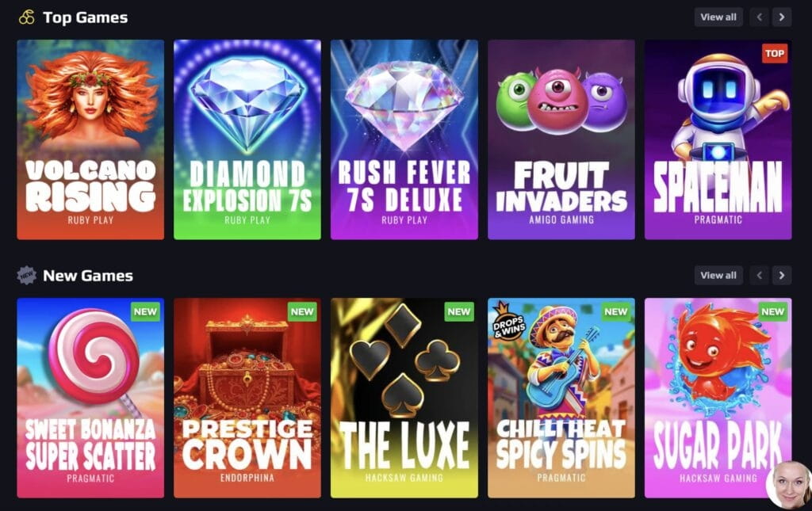Viewport: 812px width, 511px height.
Task: Open Volcano Rising game
Action: [90, 139]
